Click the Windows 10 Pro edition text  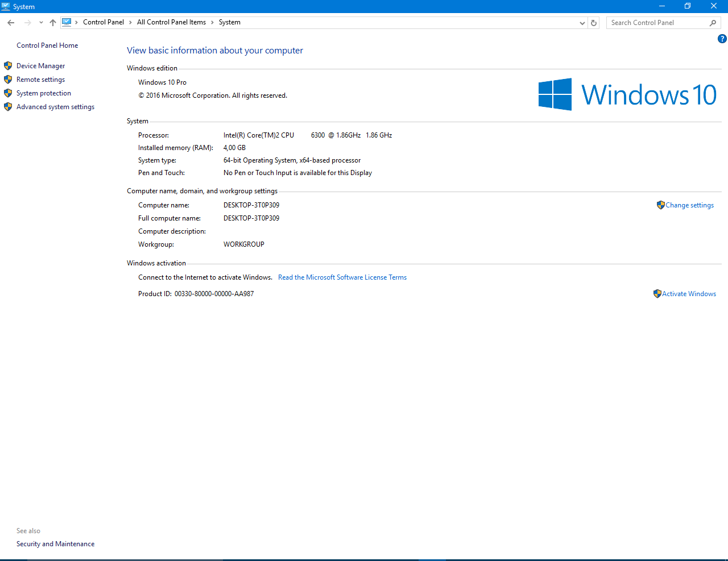162,82
